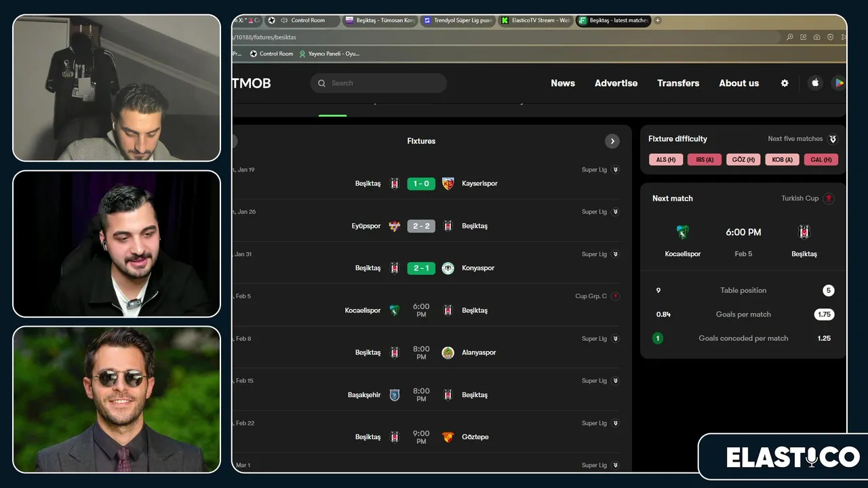Click Alanyaspor team name
This screenshot has width=868, height=488.
coord(479,352)
